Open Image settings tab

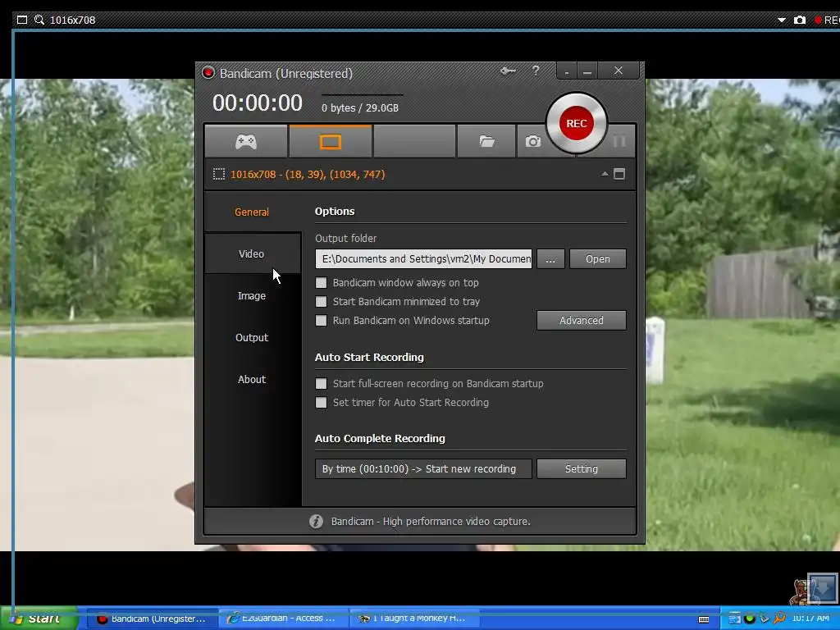[x=252, y=295]
